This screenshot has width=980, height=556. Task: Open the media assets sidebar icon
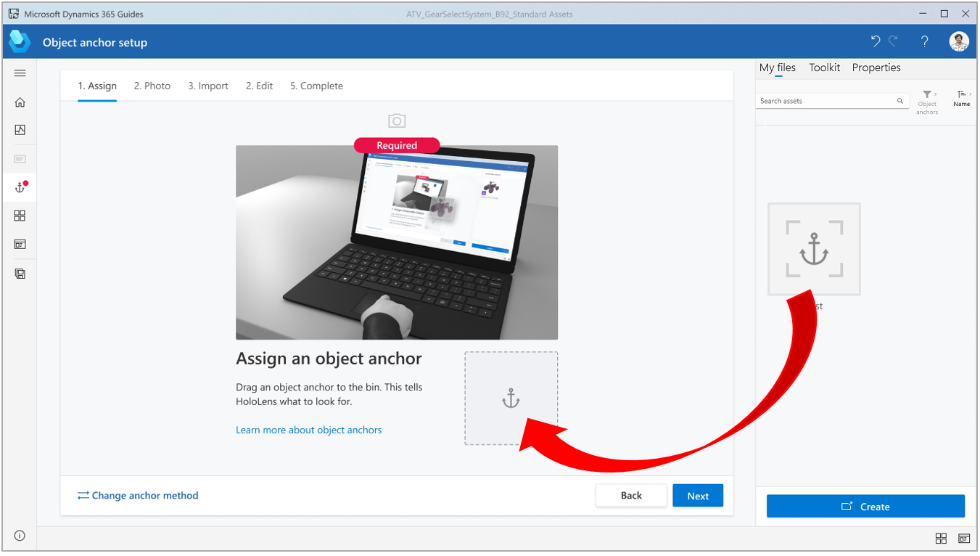[x=20, y=130]
